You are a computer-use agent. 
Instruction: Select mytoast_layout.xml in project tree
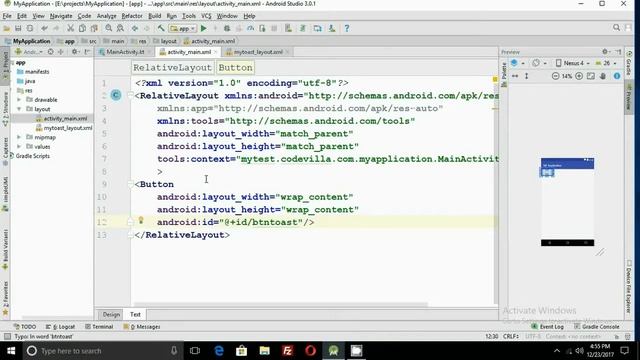click(x=64, y=128)
